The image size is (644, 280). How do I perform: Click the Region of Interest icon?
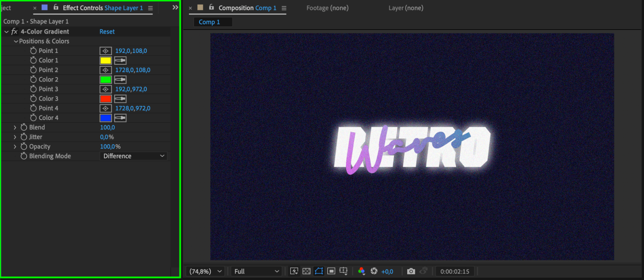tap(331, 271)
